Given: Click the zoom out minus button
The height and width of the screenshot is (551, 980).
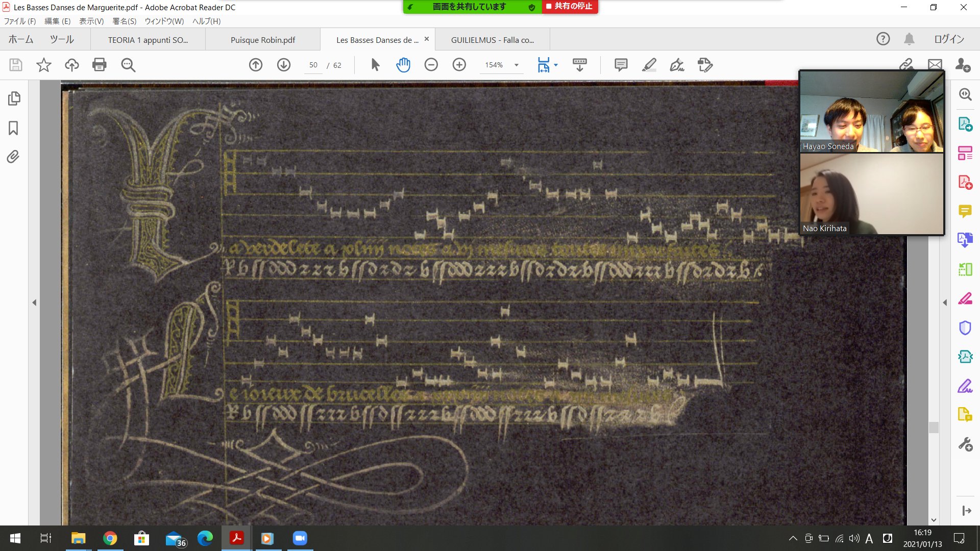Looking at the screenshot, I should click(x=431, y=65).
